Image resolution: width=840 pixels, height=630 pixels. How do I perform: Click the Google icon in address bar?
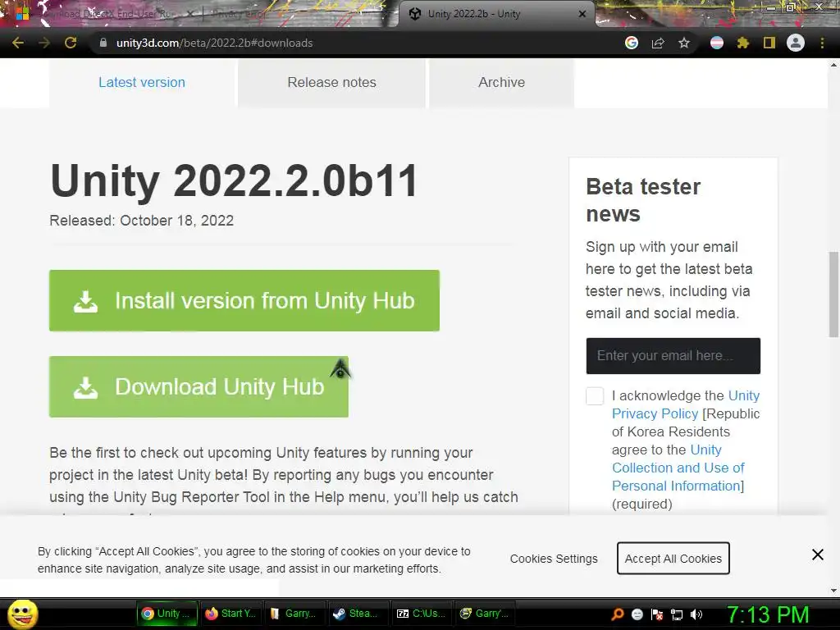pyautogui.click(x=632, y=43)
